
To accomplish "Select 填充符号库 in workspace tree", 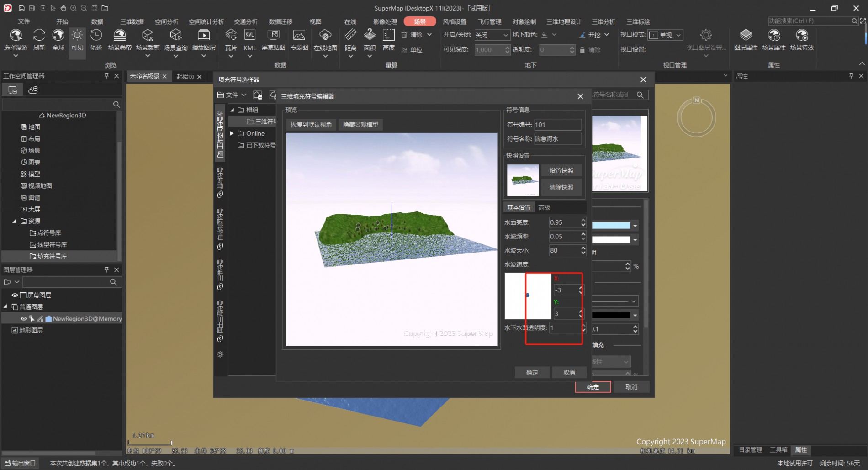I will click(x=52, y=256).
